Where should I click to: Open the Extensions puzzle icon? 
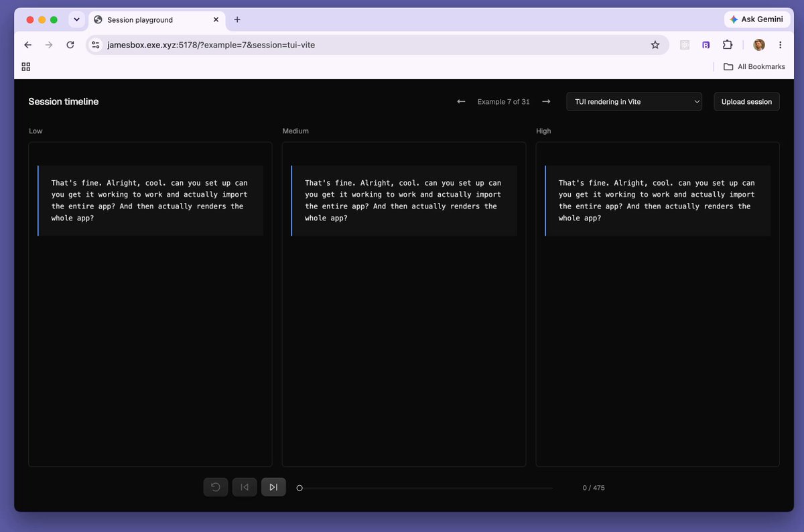point(728,45)
